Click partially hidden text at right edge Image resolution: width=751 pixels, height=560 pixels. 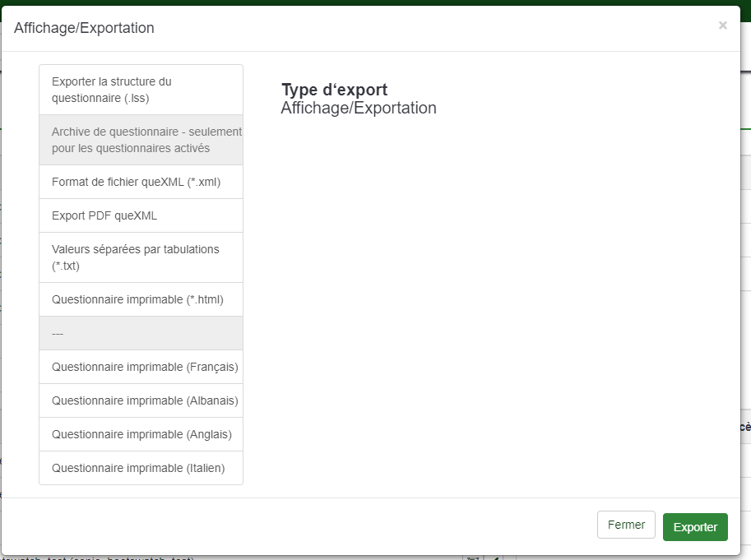point(745,427)
